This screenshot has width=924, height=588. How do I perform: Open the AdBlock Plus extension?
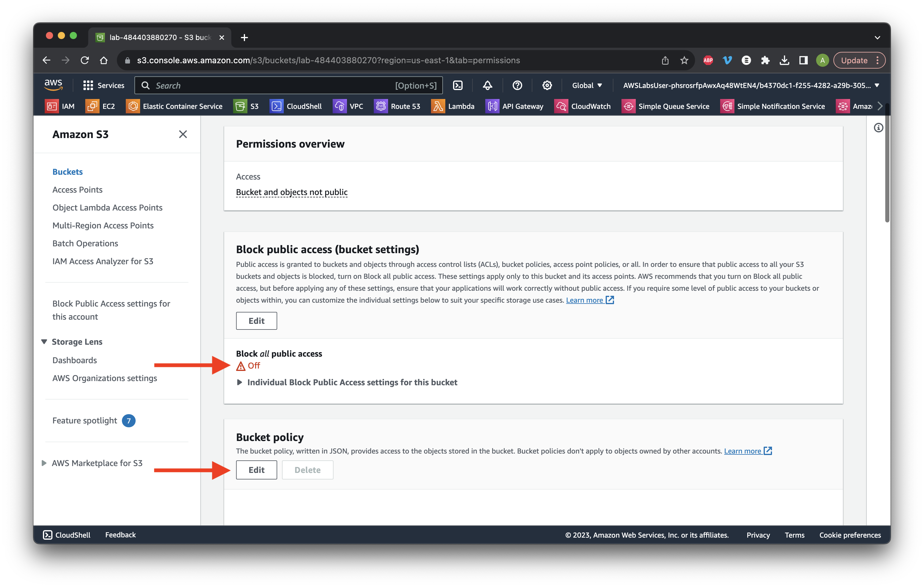point(708,60)
